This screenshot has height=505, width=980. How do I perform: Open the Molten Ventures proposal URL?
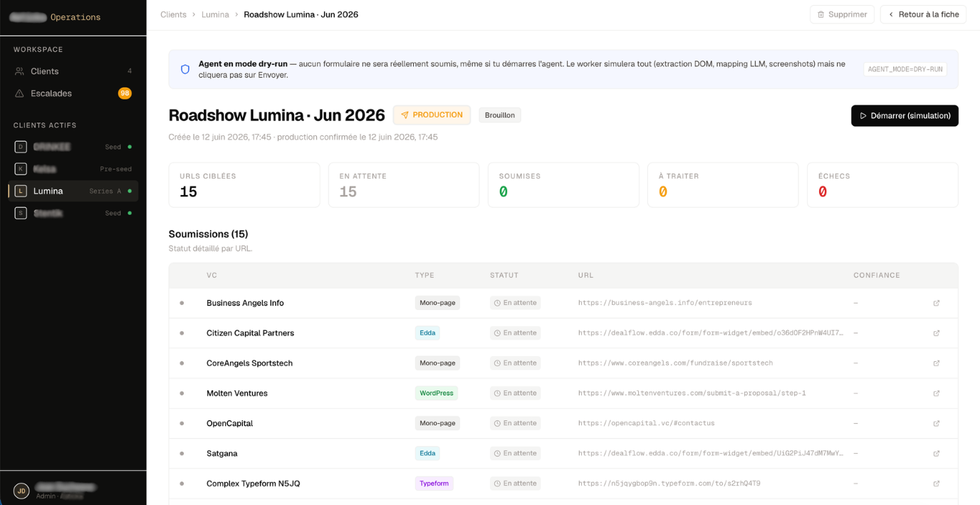[692, 393]
